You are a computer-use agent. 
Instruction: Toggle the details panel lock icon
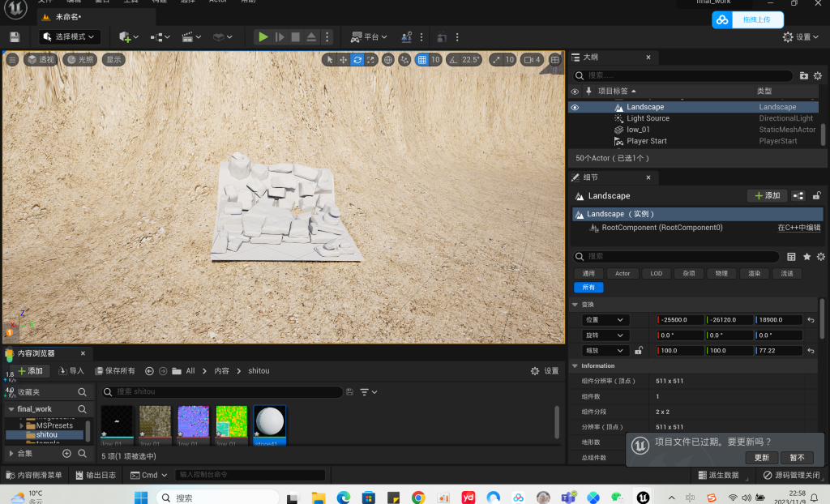[x=817, y=196]
